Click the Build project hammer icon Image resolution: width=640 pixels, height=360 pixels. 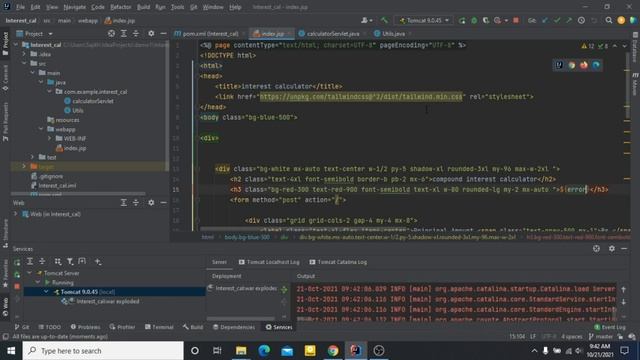[x=384, y=20]
